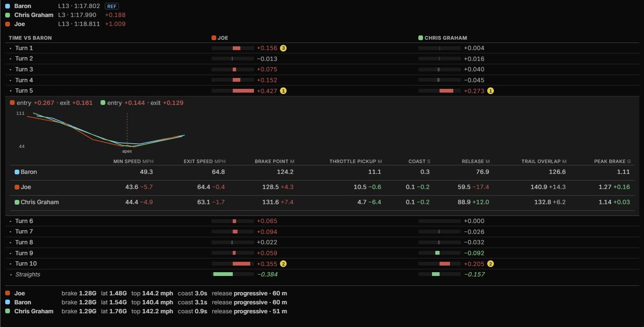Click Joe's entry delta +0.267 above the chart

(44, 103)
